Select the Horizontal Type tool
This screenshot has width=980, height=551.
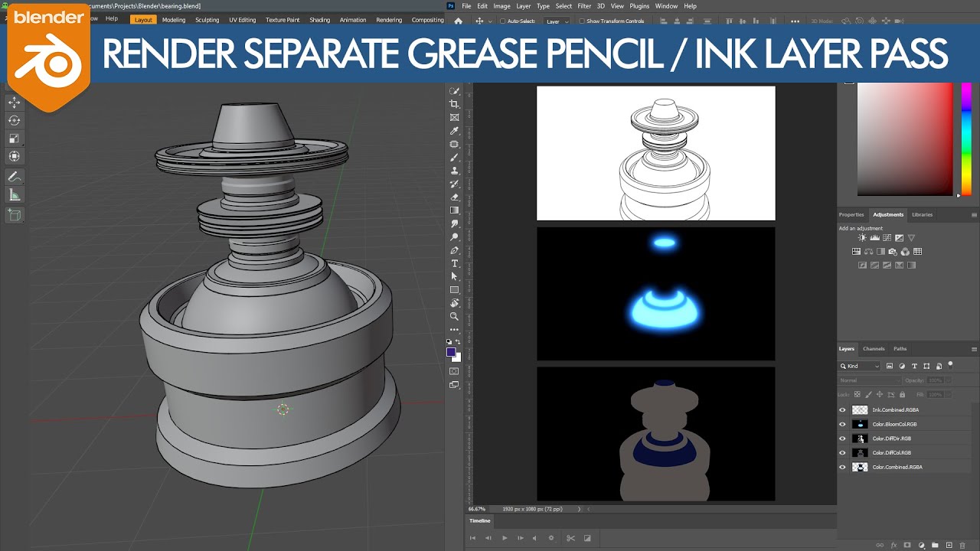[455, 263]
